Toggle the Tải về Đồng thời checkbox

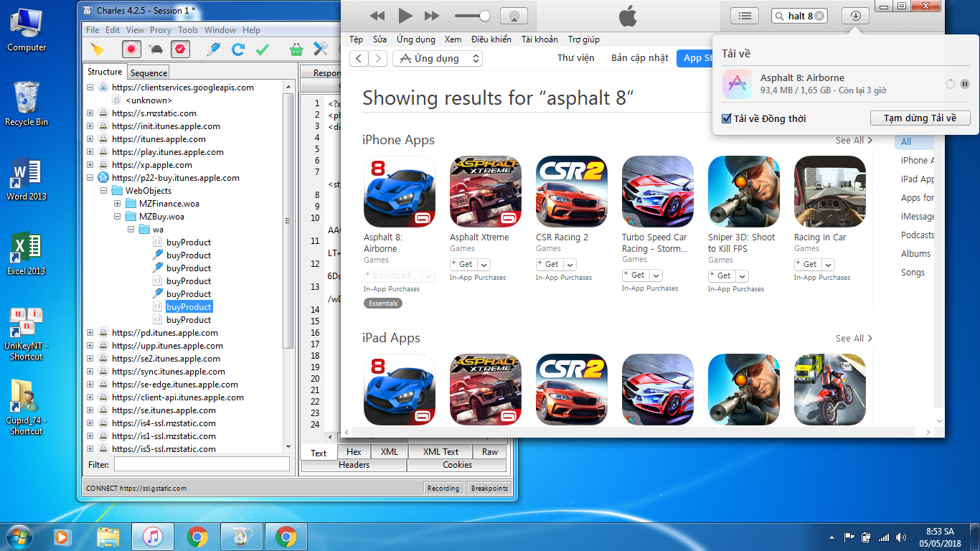727,118
